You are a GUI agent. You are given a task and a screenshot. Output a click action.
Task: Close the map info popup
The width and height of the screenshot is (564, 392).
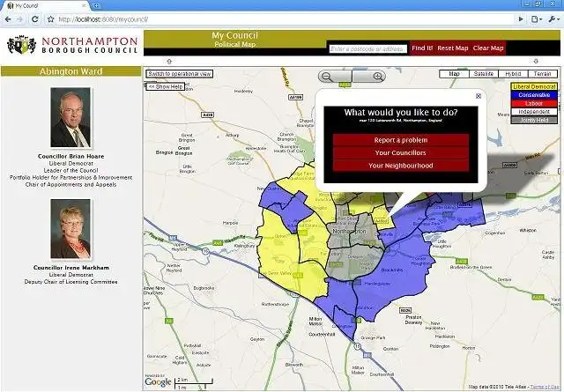pyautogui.click(x=479, y=96)
